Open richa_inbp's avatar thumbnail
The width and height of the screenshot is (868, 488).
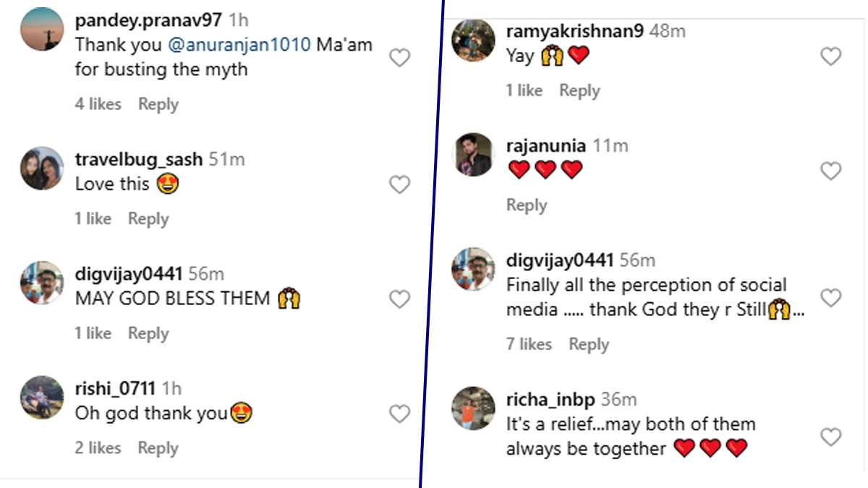[473, 408]
